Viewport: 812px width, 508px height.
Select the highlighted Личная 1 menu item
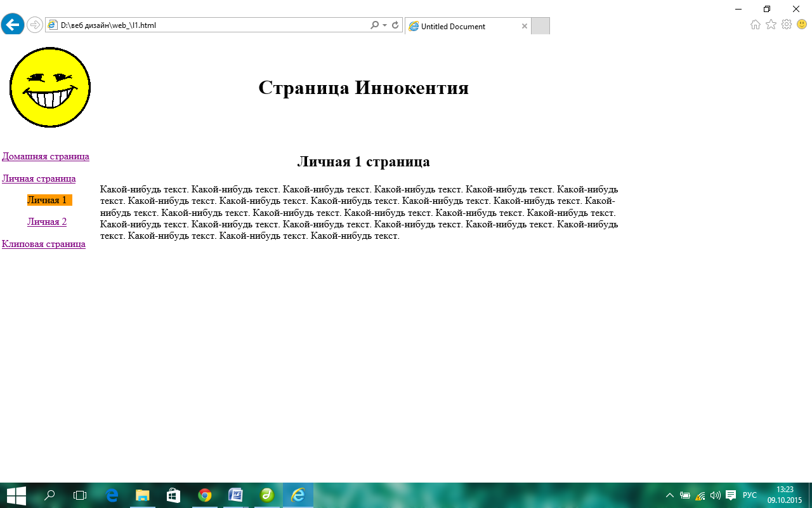coord(49,200)
